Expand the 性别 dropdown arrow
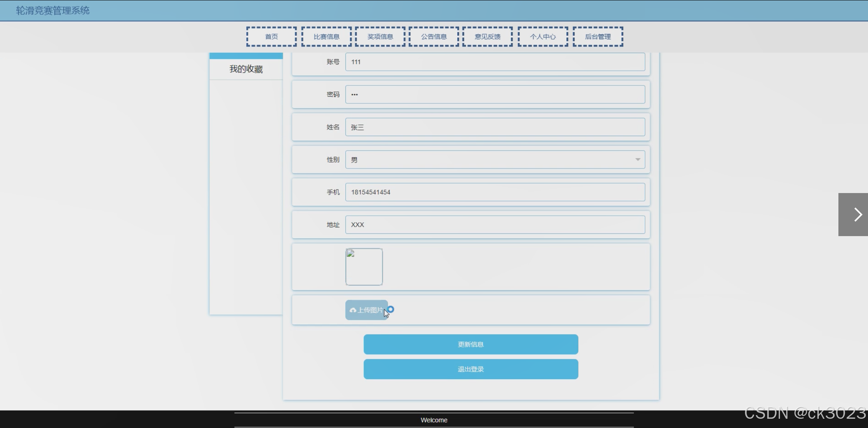This screenshot has width=868, height=428. (x=637, y=160)
